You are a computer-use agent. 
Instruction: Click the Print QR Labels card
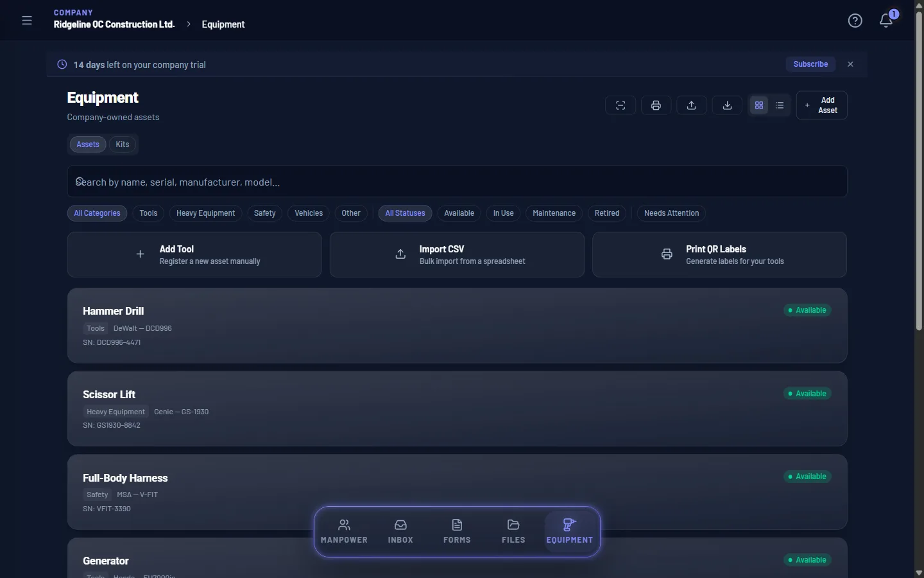[719, 254]
